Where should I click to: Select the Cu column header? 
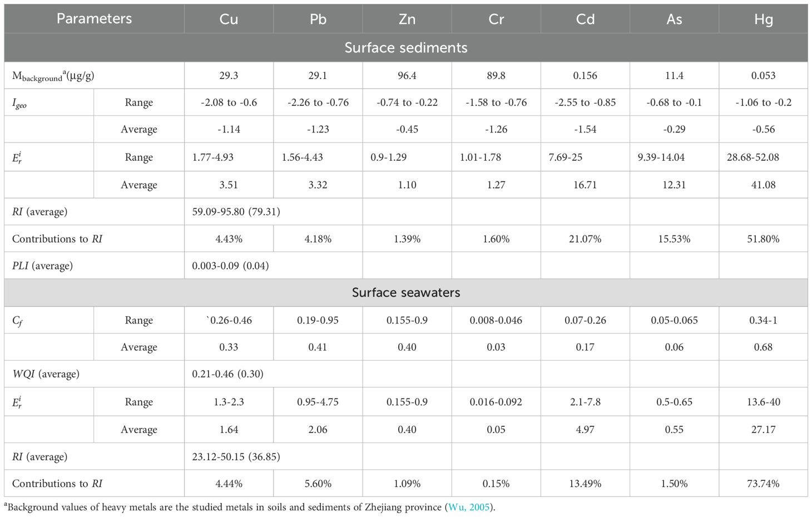click(x=229, y=19)
